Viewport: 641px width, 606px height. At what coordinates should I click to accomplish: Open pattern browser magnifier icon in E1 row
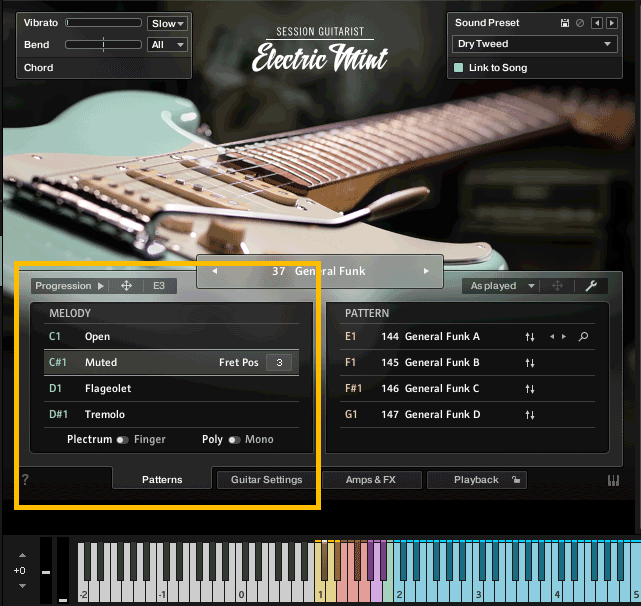point(583,337)
